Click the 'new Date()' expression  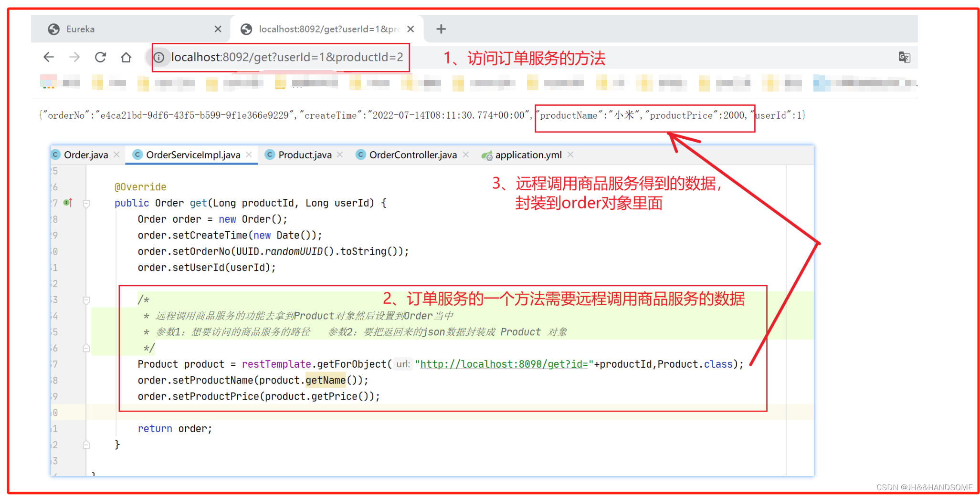coord(283,236)
